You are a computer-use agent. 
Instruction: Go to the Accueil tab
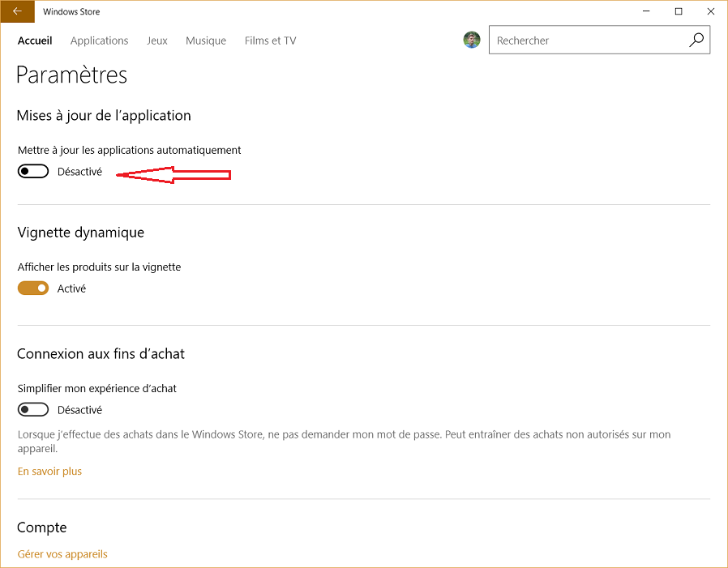[35, 41]
